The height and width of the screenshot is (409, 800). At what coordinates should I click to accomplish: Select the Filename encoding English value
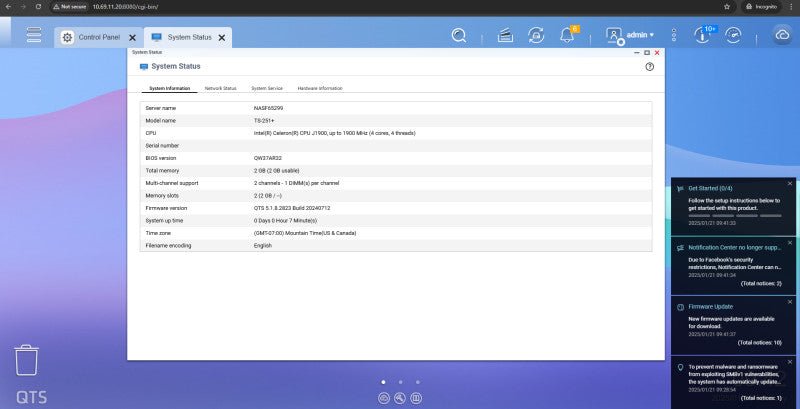pos(263,245)
